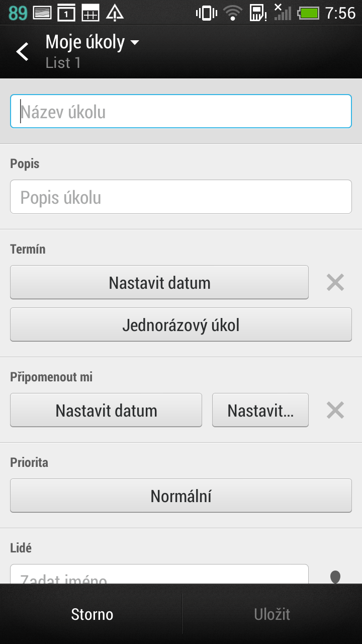This screenshot has height=644, width=362.
Task: Set the due date under Termín
Action: click(x=159, y=283)
